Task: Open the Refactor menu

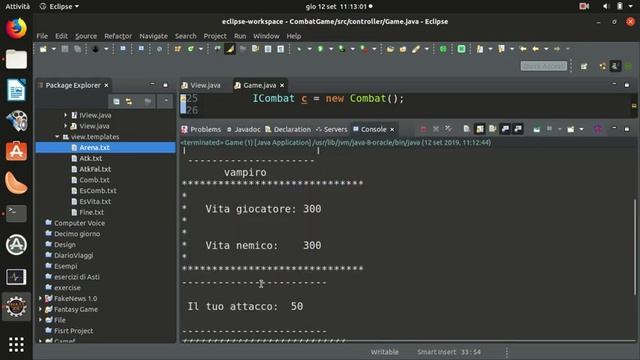Action: 118,36
